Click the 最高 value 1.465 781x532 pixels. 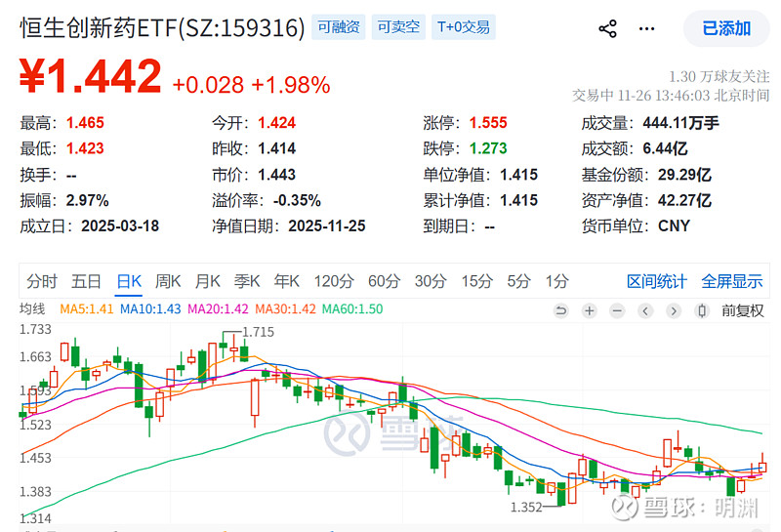(x=85, y=123)
